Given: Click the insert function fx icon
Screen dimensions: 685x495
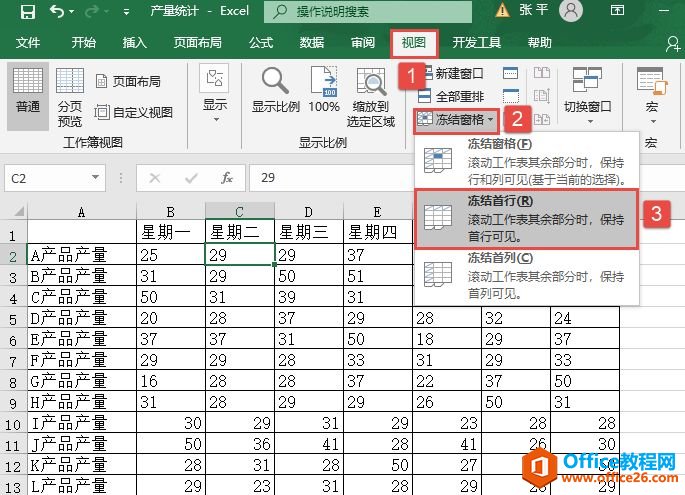Looking at the screenshot, I should click(226, 178).
